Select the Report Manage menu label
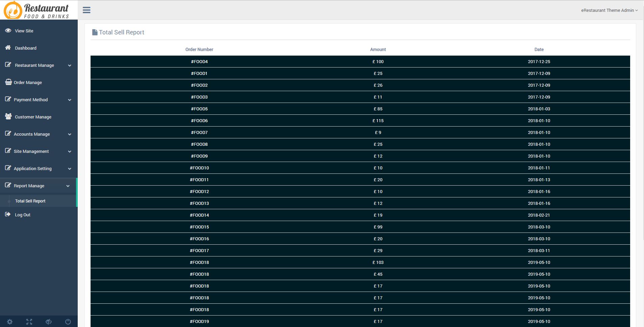 29,186
